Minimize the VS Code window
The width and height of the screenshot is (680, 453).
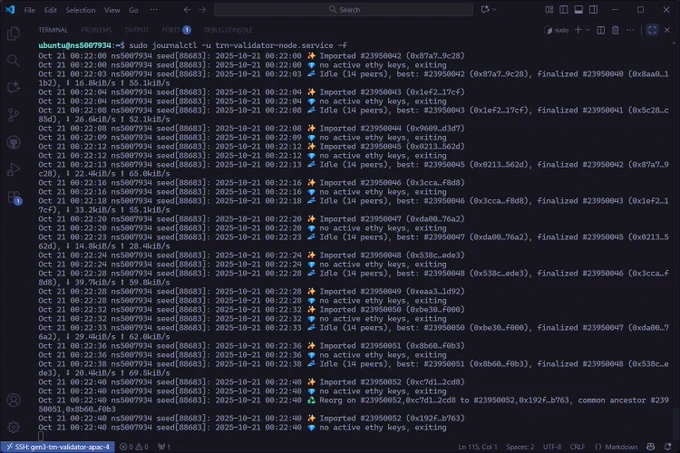[615, 10]
